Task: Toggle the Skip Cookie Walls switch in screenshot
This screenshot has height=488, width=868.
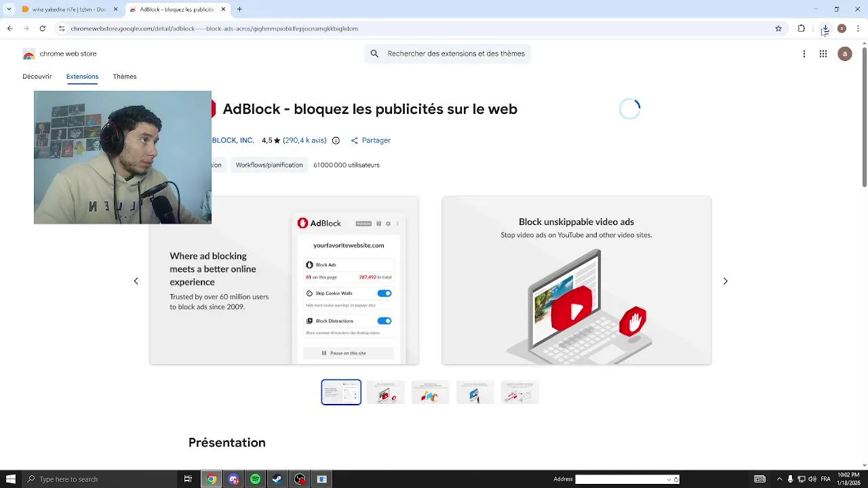Action: point(384,293)
